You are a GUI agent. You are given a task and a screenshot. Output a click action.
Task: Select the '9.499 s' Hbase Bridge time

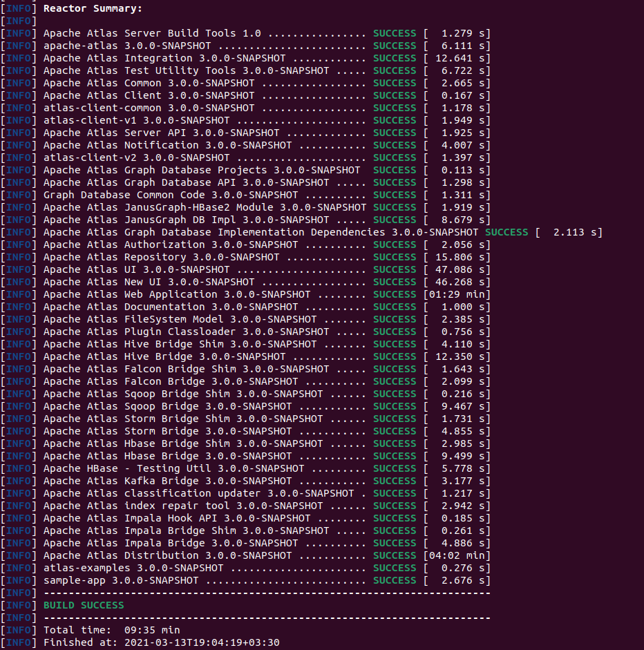pyautogui.click(x=463, y=456)
